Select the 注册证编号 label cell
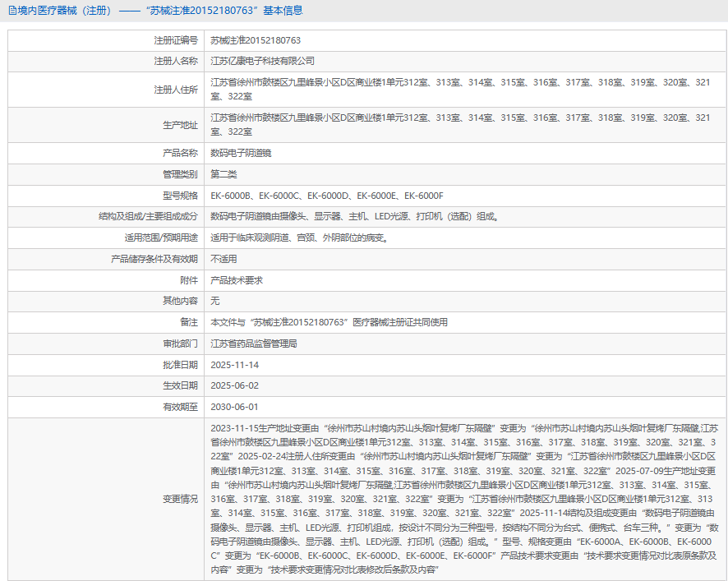 pos(176,41)
